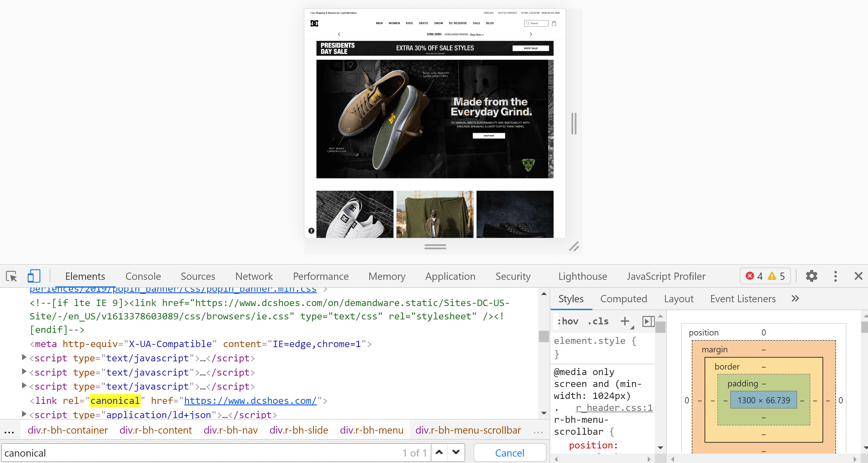Open the Sources tab
This screenshot has height=463, width=868.
click(198, 276)
